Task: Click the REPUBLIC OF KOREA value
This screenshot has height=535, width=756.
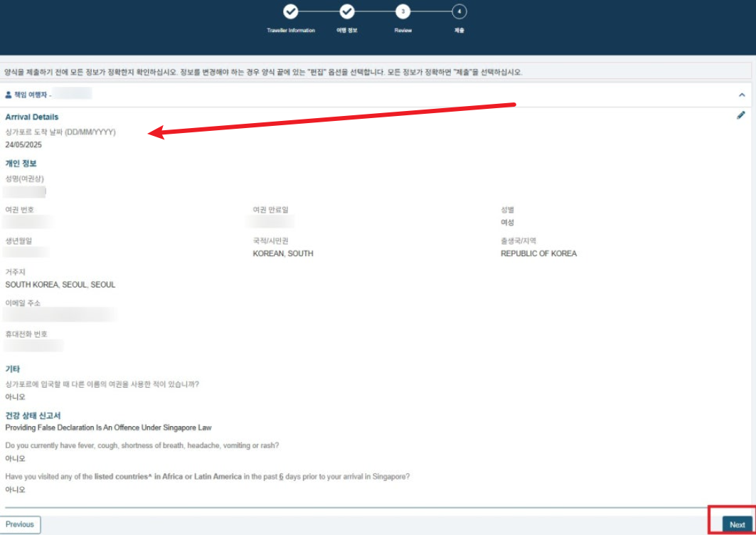Action: click(x=538, y=253)
